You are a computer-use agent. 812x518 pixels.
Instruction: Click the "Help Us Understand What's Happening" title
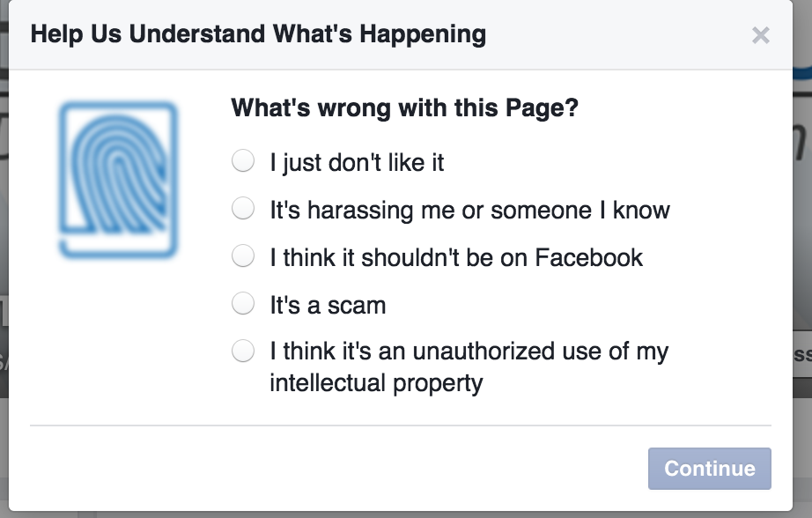tap(258, 34)
